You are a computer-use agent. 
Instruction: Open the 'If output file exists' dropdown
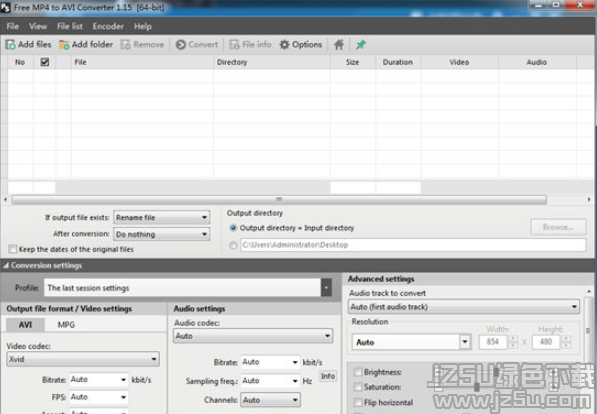pyautogui.click(x=162, y=217)
